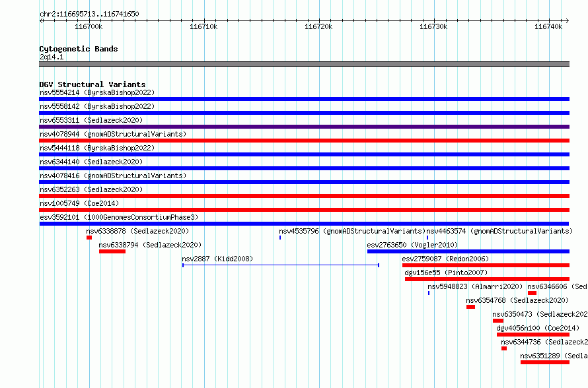
Task: Click the 2q14.1 band label
Action: (52, 57)
